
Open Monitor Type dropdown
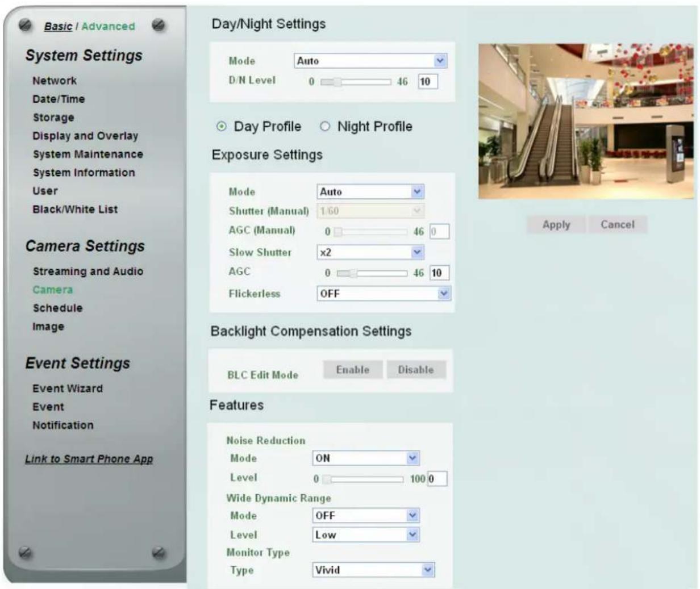374,570
